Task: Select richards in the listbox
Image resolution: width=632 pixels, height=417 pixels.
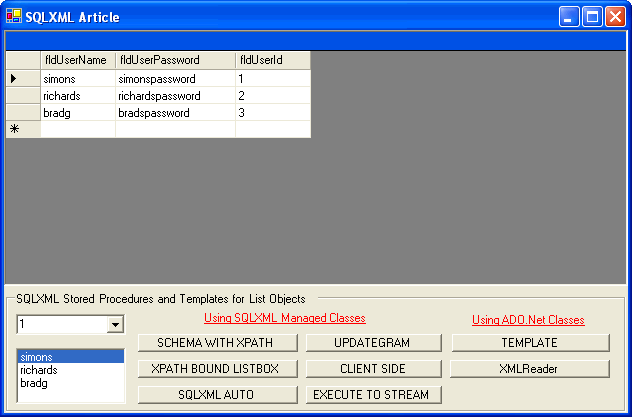Action: click(x=71, y=370)
